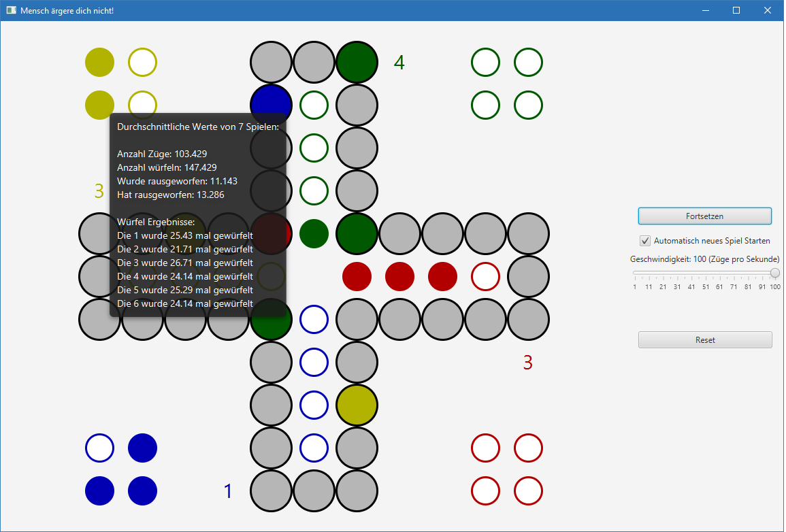The width and height of the screenshot is (786, 532).
Task: Toggle Automatisch neues Spiel Starten checkbox
Action: click(645, 240)
